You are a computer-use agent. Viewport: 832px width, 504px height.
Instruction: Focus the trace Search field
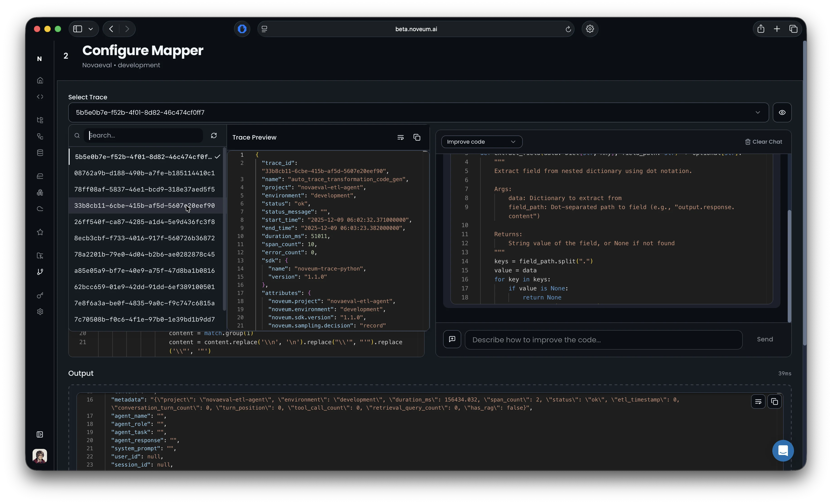144,135
